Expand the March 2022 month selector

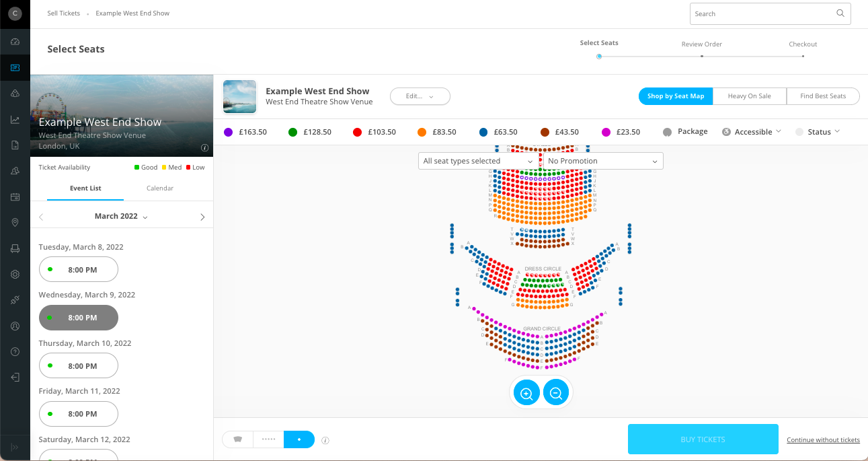tap(121, 217)
